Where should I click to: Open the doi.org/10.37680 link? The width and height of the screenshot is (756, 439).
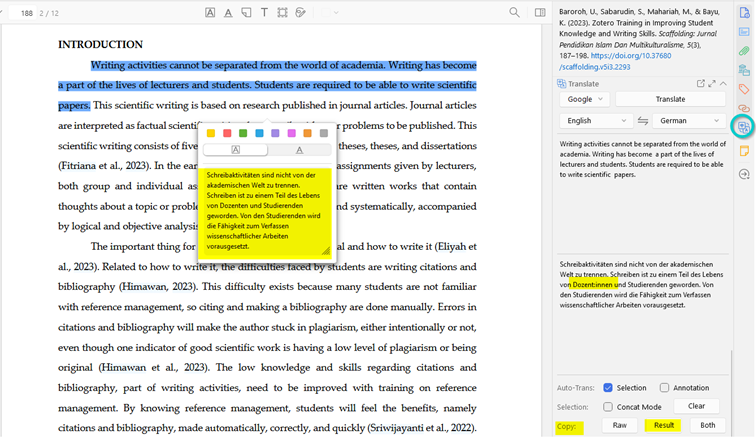point(631,55)
